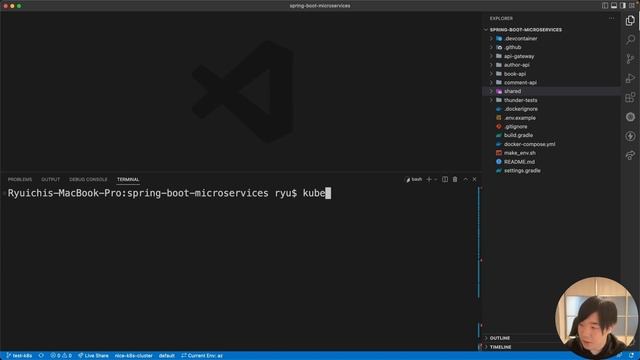Open the Live Share view in activity bar
The width and height of the screenshot is (640, 360).
[x=630, y=155]
